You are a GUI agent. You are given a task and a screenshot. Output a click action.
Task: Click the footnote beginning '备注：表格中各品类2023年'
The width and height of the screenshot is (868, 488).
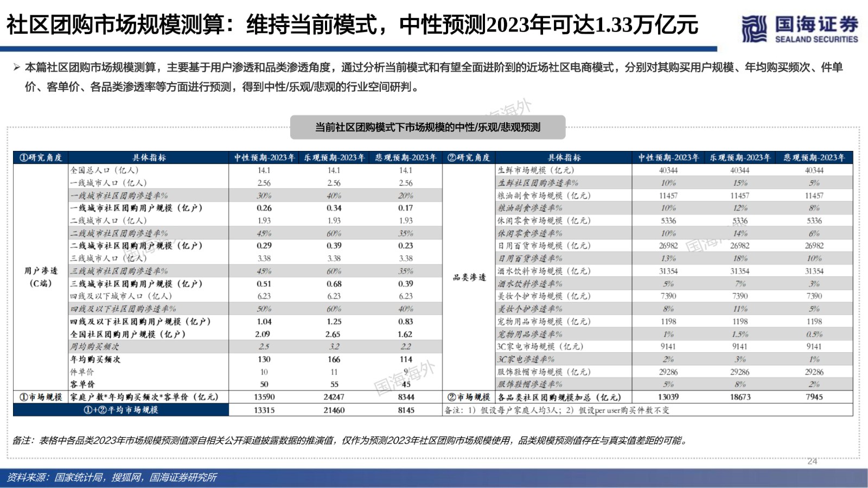[350, 440]
